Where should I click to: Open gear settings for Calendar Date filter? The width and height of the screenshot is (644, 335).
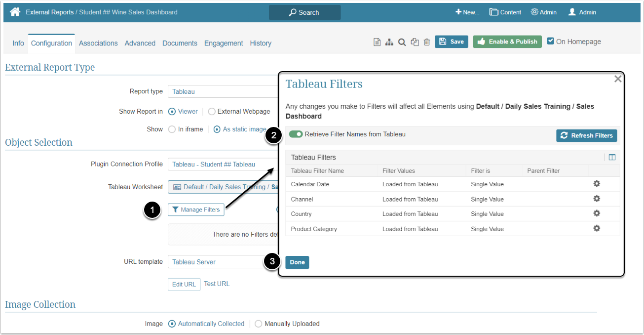point(597,184)
